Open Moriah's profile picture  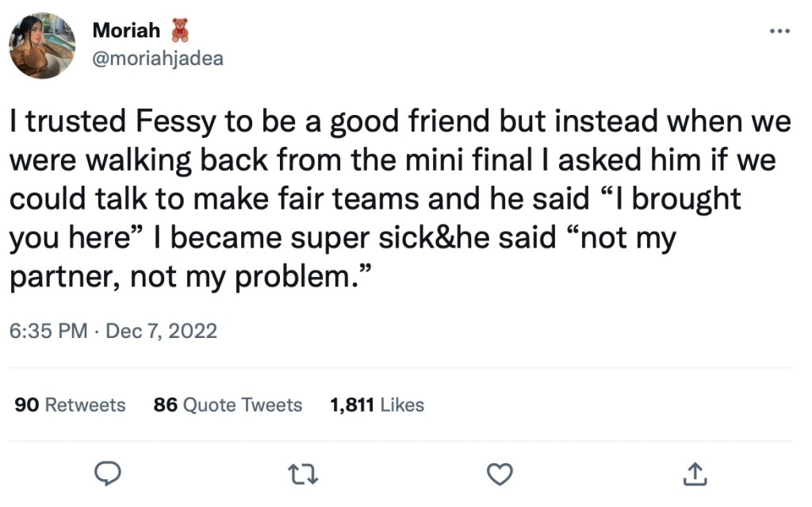coord(43,45)
